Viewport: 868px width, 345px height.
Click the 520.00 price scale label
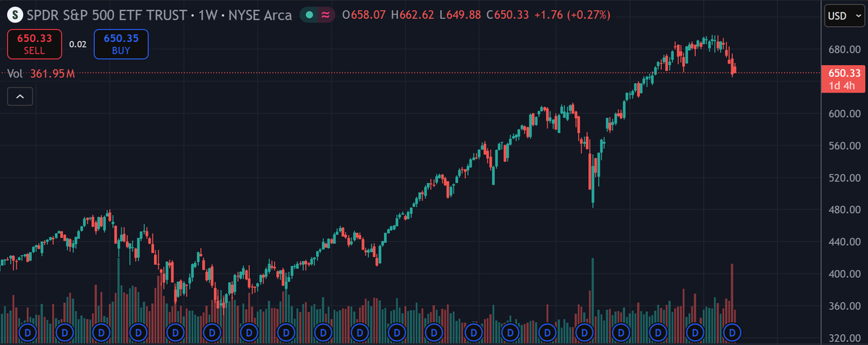(843, 177)
